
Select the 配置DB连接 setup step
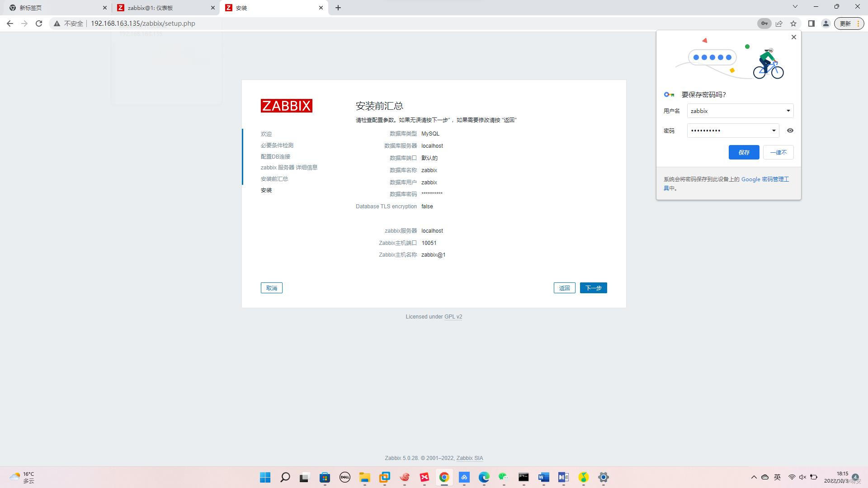275,157
